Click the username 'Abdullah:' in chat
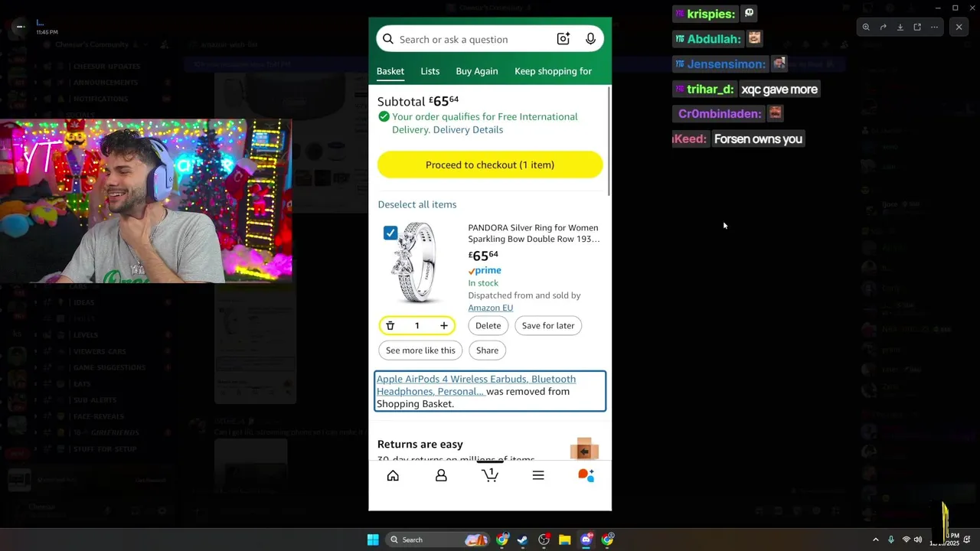Image resolution: width=980 pixels, height=551 pixels. coord(714,39)
